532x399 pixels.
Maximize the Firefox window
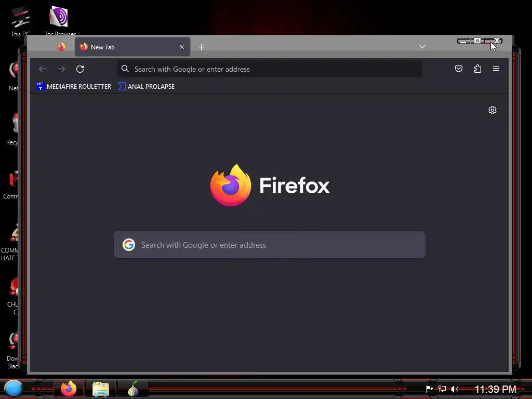[x=477, y=41]
